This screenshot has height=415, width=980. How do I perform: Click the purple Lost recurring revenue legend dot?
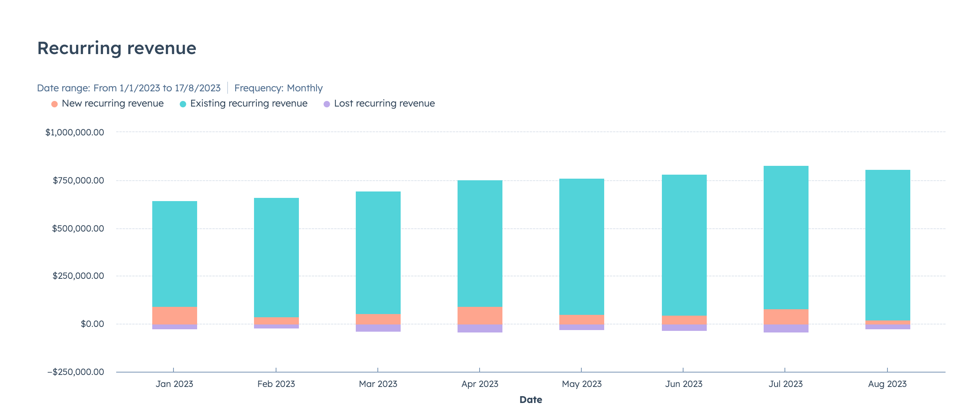pyautogui.click(x=327, y=104)
